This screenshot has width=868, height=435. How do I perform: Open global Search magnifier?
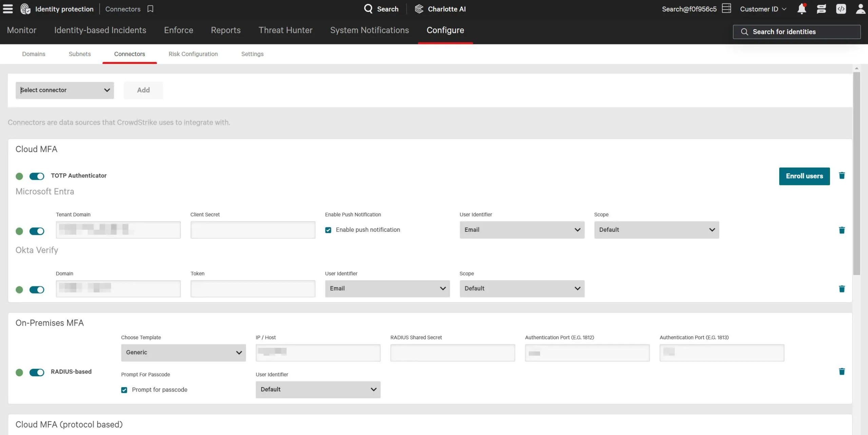point(368,9)
